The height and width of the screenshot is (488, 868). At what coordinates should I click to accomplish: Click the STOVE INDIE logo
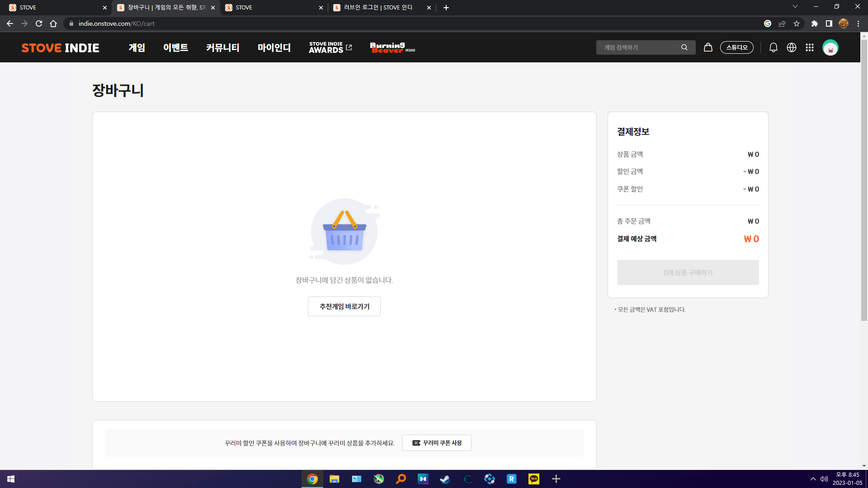click(x=60, y=47)
